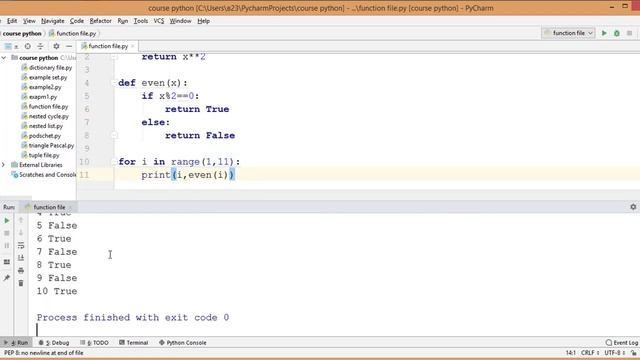Run the function file configuration
The width and height of the screenshot is (640, 360).
tap(604, 33)
